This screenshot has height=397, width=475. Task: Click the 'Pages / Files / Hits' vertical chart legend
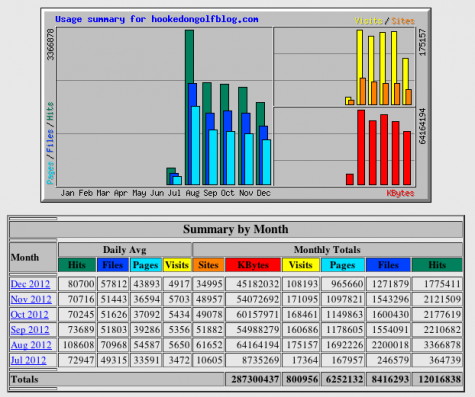[50, 143]
